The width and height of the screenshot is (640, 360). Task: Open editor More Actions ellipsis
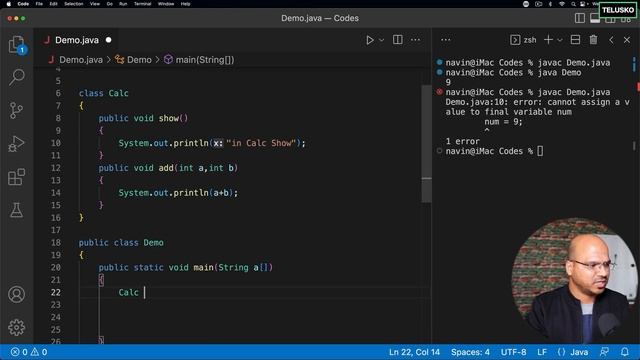pyautogui.click(x=416, y=40)
